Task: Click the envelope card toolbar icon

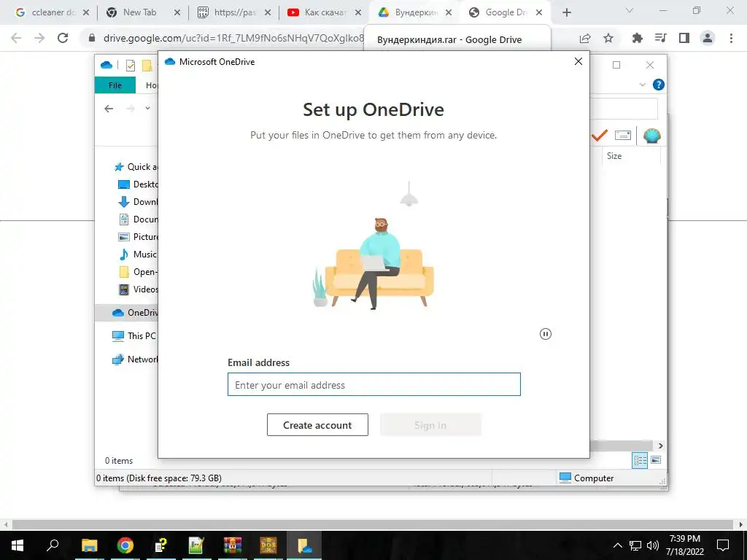Action: pos(623,135)
